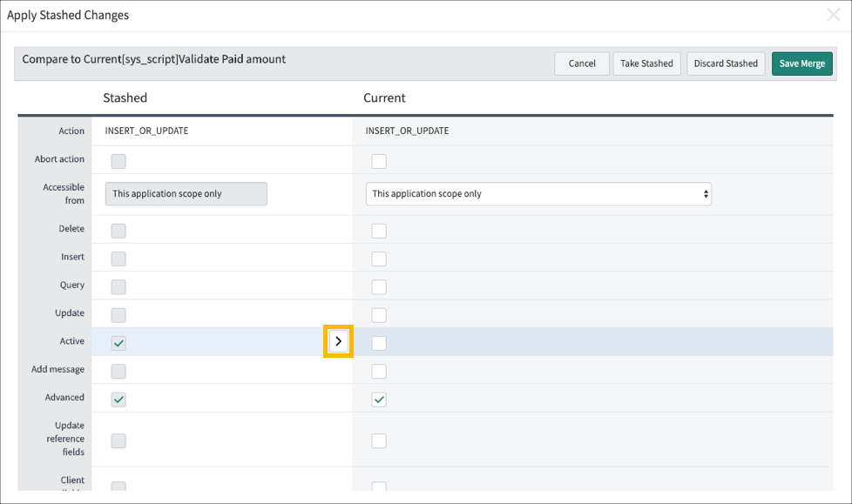Toggle the Query checkbox in Current column
Screen dimensions: 852x504
(x=379, y=286)
